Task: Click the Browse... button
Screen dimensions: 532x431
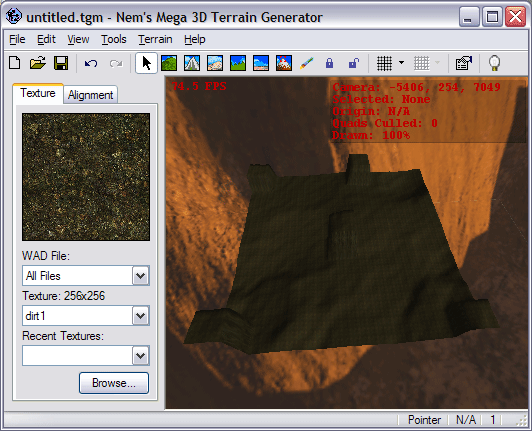Action: pyautogui.click(x=114, y=383)
